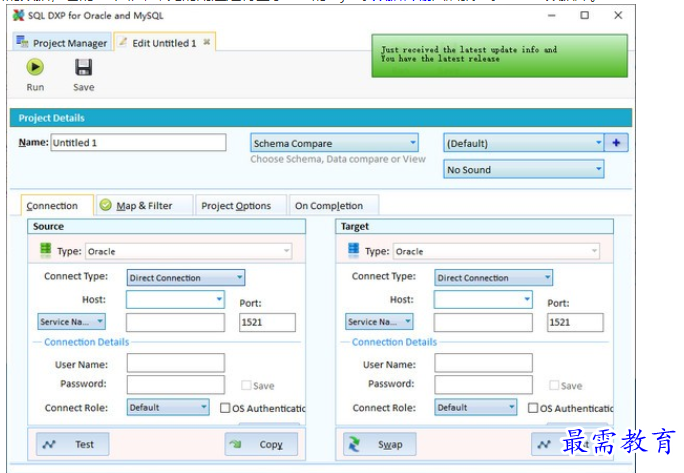Expand Target Host dropdown
The image size is (684, 473).
click(527, 299)
